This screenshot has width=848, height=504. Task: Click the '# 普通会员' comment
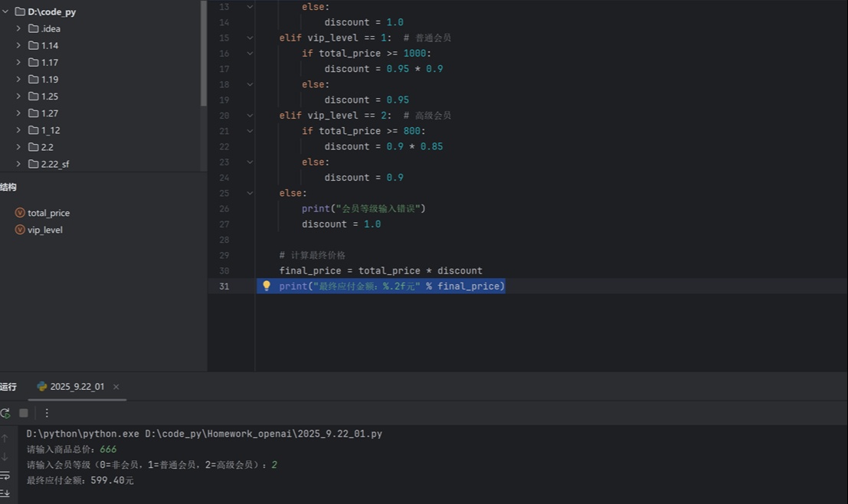tap(427, 38)
